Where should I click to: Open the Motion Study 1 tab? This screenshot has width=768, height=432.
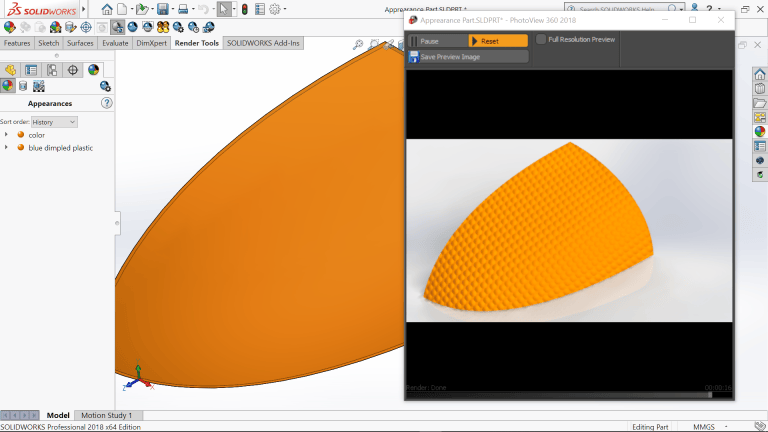(106, 415)
